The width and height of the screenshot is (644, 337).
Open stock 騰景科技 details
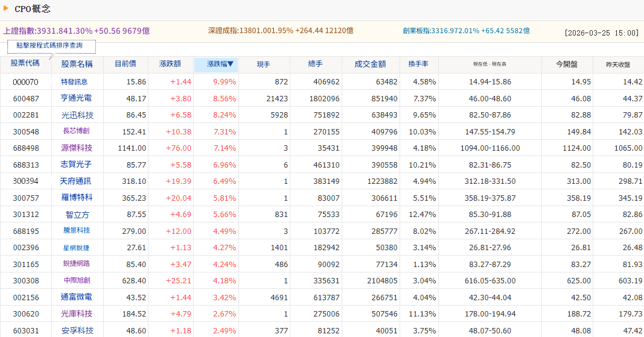77,230
